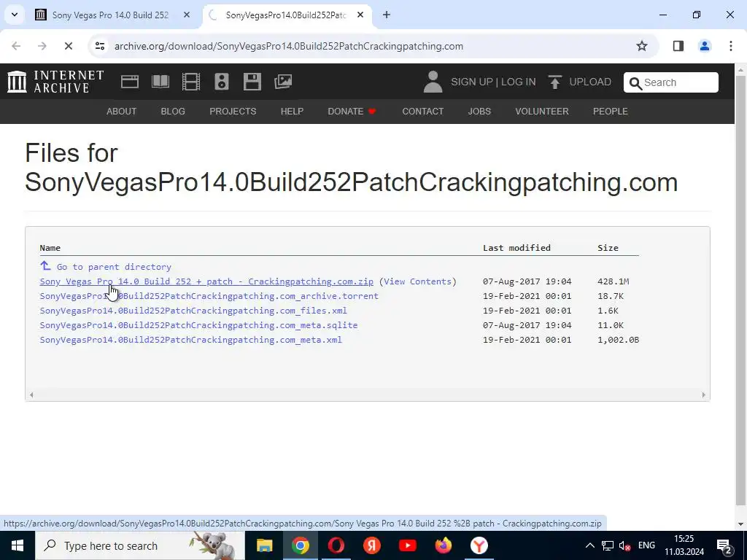Open the notifications center icon
The width and height of the screenshot is (747, 560).
tap(724, 545)
